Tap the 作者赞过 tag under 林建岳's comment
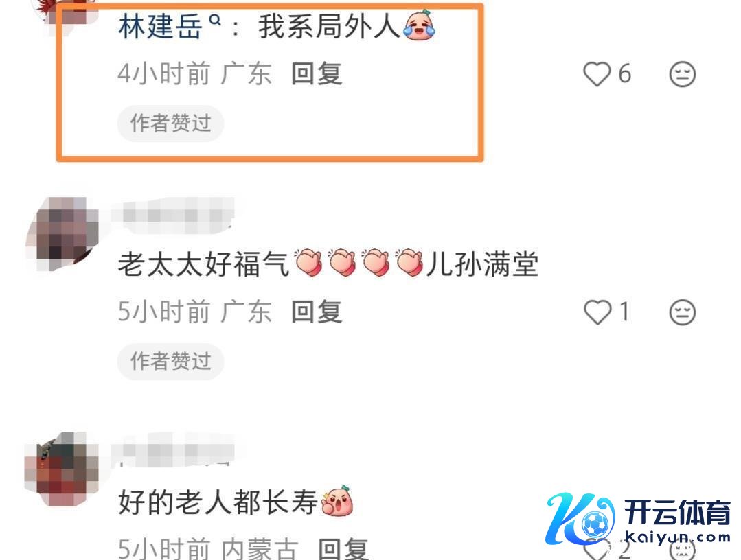 (170, 124)
